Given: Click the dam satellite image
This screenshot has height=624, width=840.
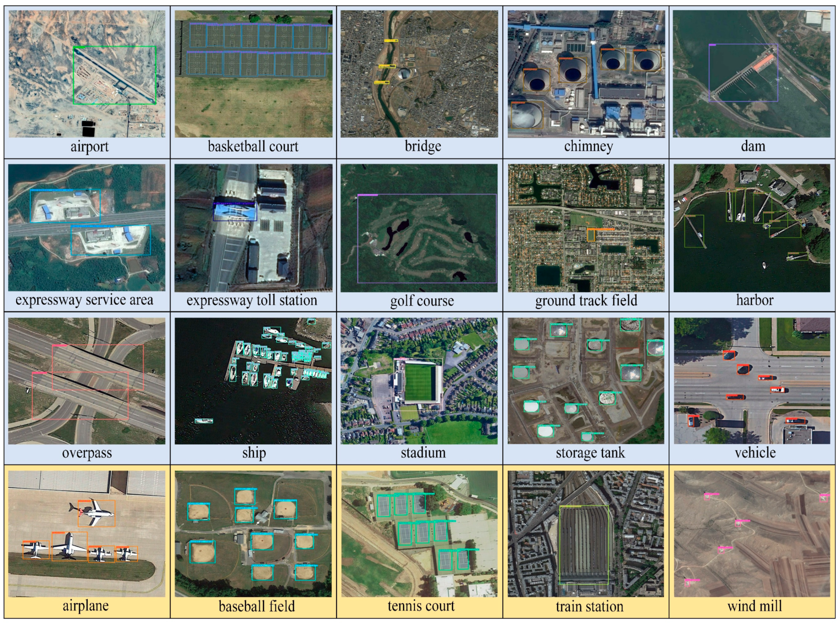Looking at the screenshot, I should click(751, 74).
